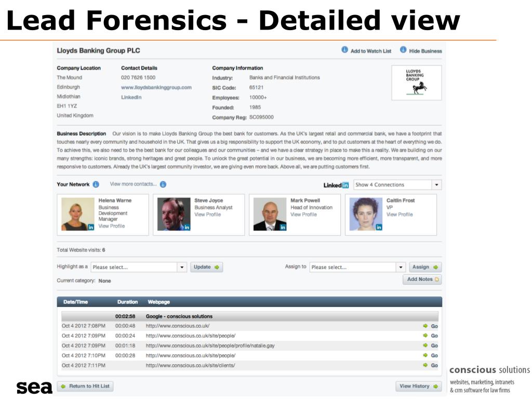Click LinkedIn badge on Steve Joyce photo
The height and width of the screenshot is (399, 532).
(187, 228)
